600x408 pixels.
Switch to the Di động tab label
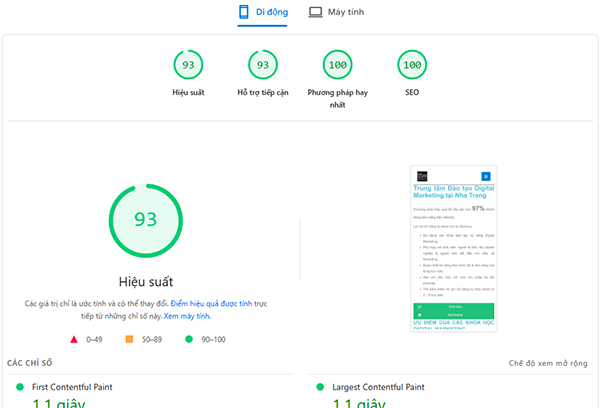coord(271,12)
